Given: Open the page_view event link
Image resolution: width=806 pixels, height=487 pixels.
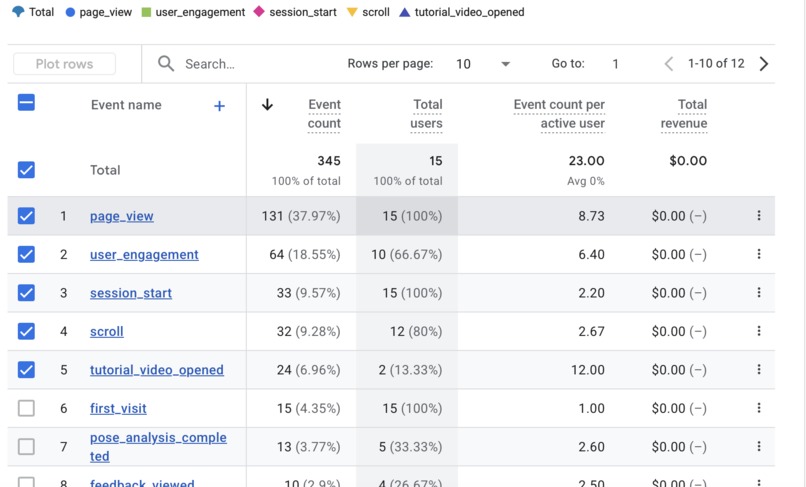Looking at the screenshot, I should pyautogui.click(x=122, y=216).
